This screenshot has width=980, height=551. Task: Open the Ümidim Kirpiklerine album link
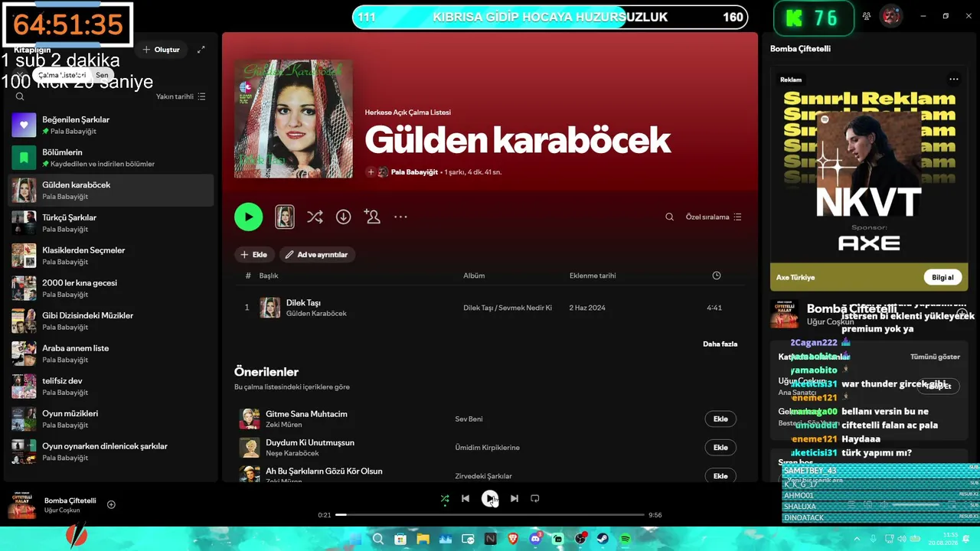point(487,447)
